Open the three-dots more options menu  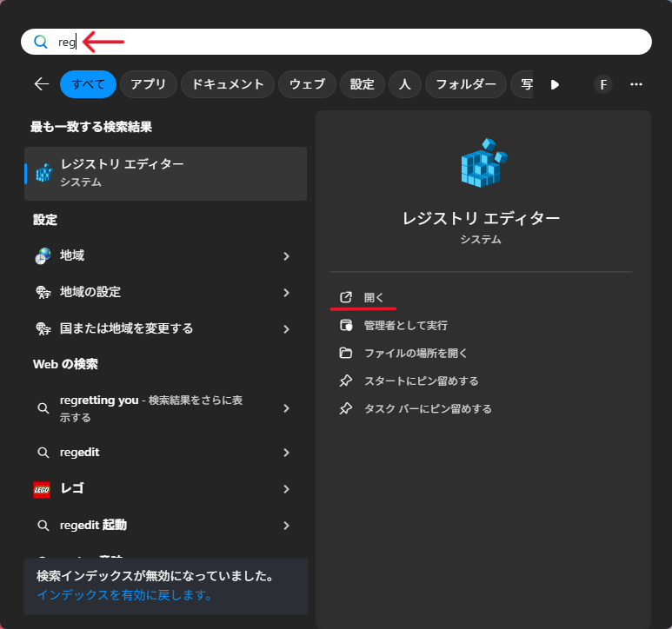coord(636,84)
